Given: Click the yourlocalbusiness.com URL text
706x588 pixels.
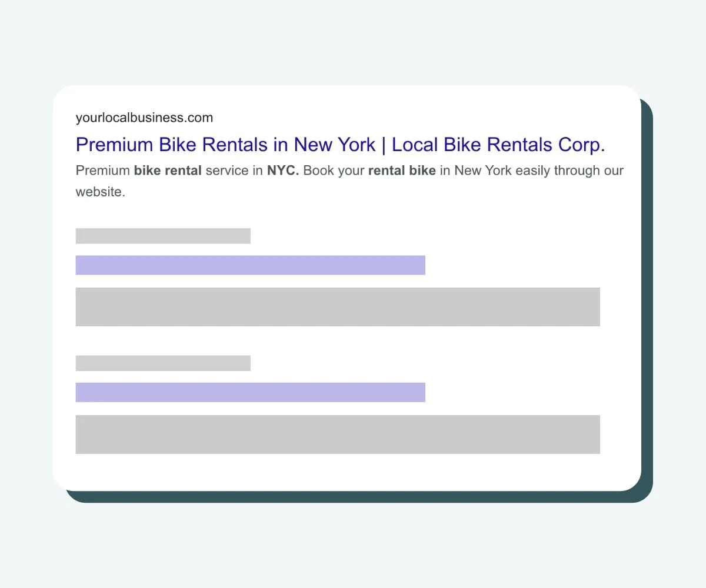Looking at the screenshot, I should click(144, 118).
